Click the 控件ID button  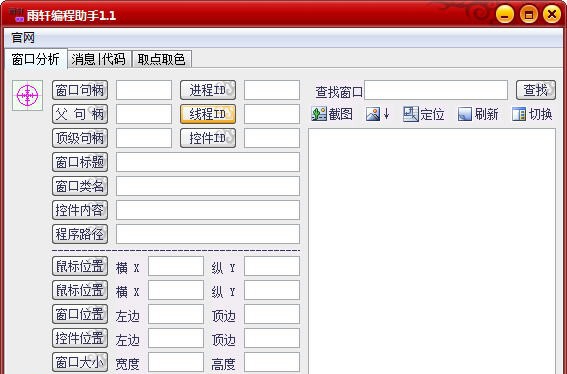pos(208,138)
